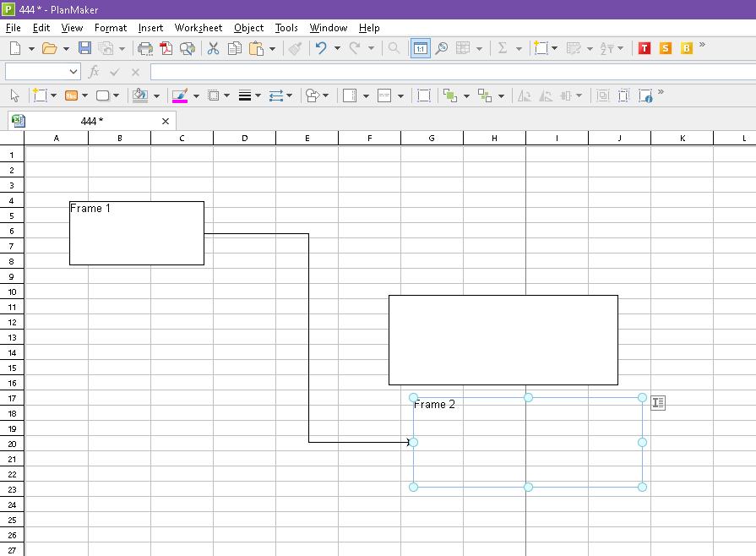Toggle text editing icon beside Frame 2
The width and height of the screenshot is (756, 556).
click(658, 403)
